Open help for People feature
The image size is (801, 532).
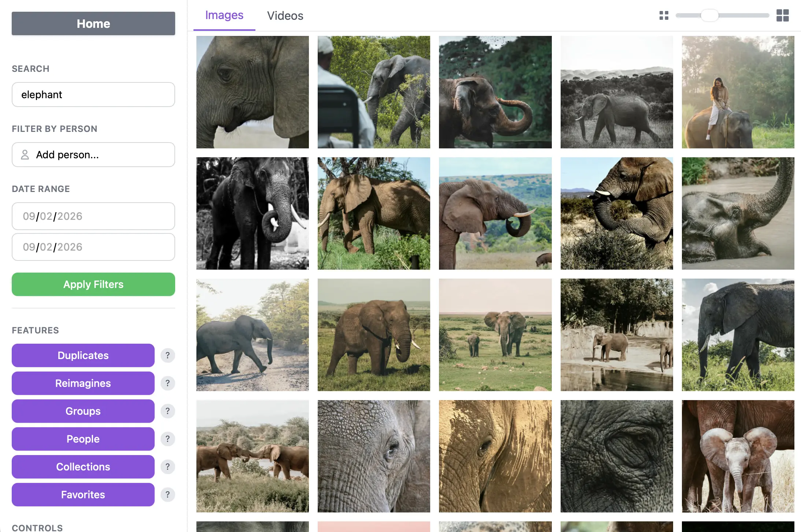coord(167,439)
